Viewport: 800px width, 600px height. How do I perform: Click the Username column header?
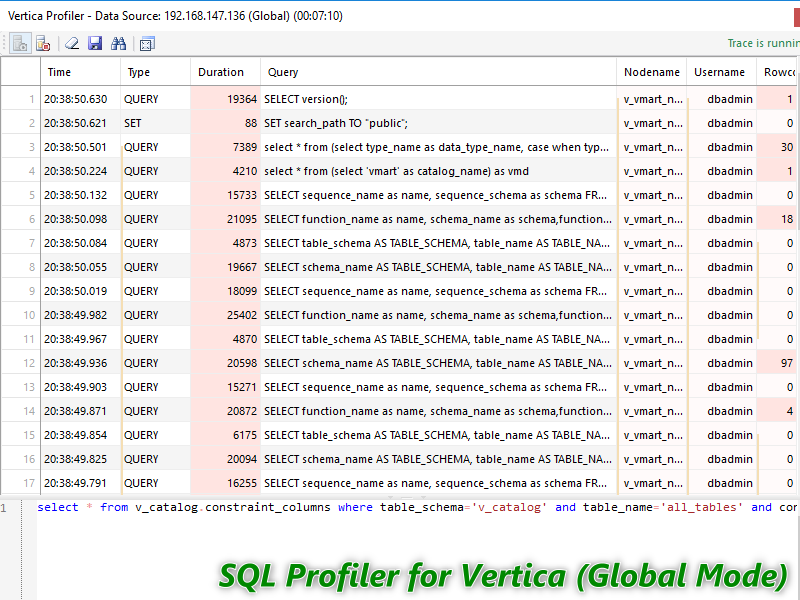point(721,72)
